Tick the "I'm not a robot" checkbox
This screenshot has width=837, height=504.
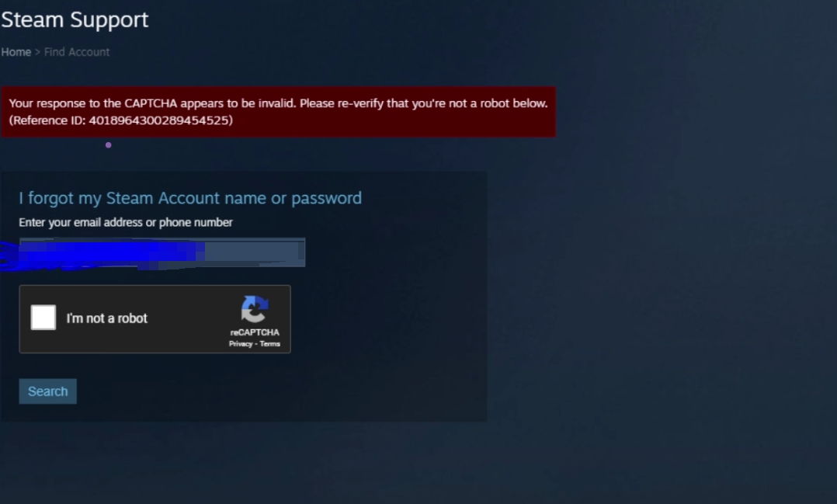pyautogui.click(x=43, y=318)
